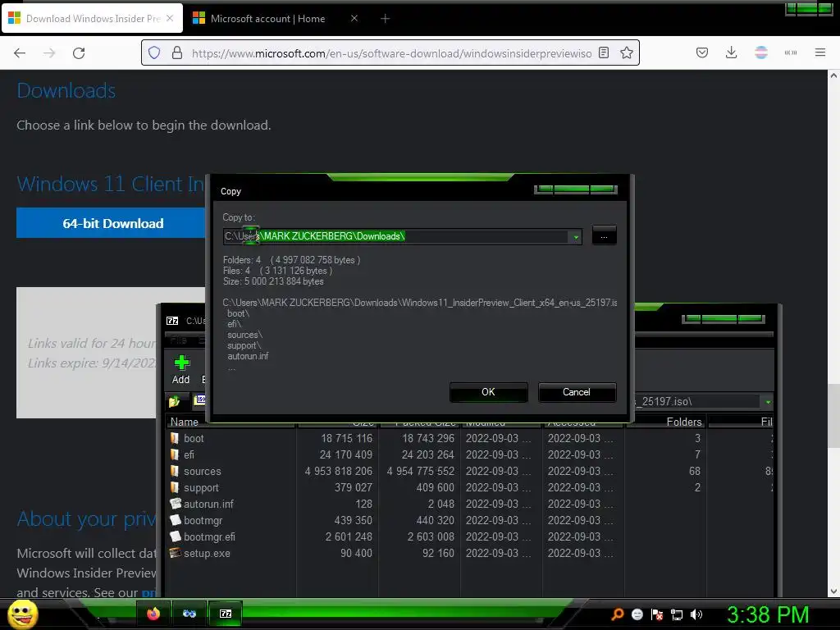Image resolution: width=840 pixels, height=630 pixels.
Task: Click the Downloads heading on the page
Action: pyautogui.click(x=66, y=90)
